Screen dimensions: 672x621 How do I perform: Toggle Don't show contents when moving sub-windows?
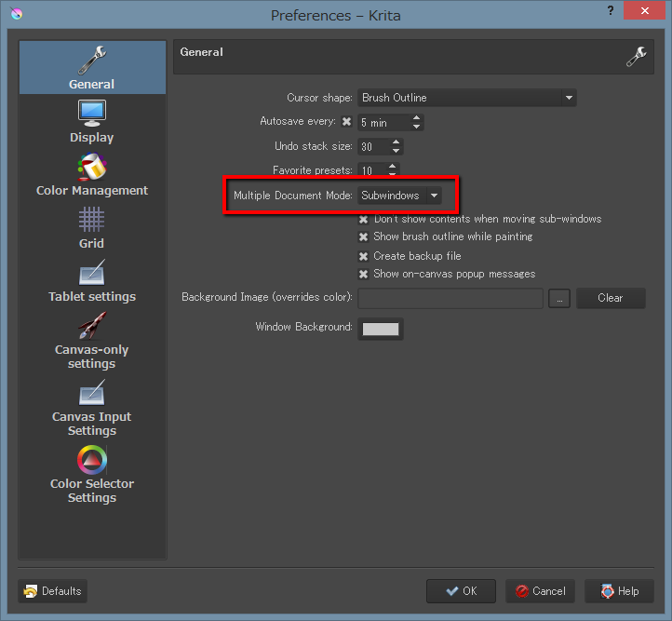click(x=363, y=220)
